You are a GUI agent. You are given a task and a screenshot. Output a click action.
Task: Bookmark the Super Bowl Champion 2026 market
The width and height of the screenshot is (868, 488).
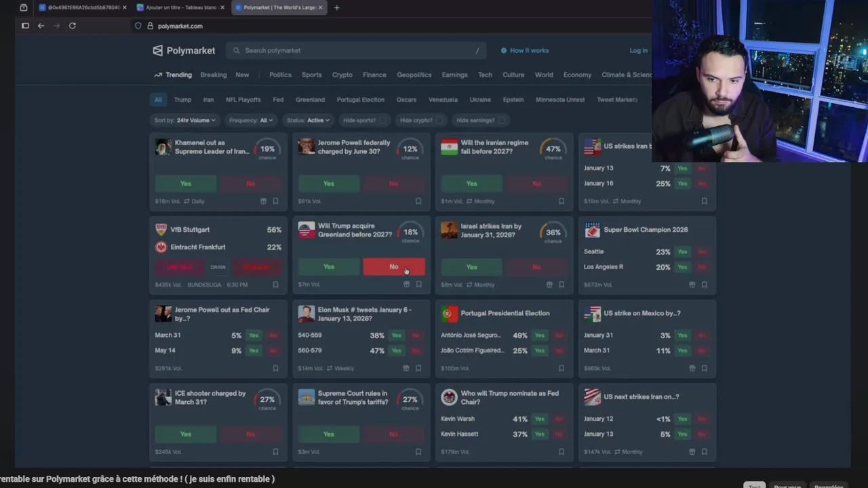(705, 285)
